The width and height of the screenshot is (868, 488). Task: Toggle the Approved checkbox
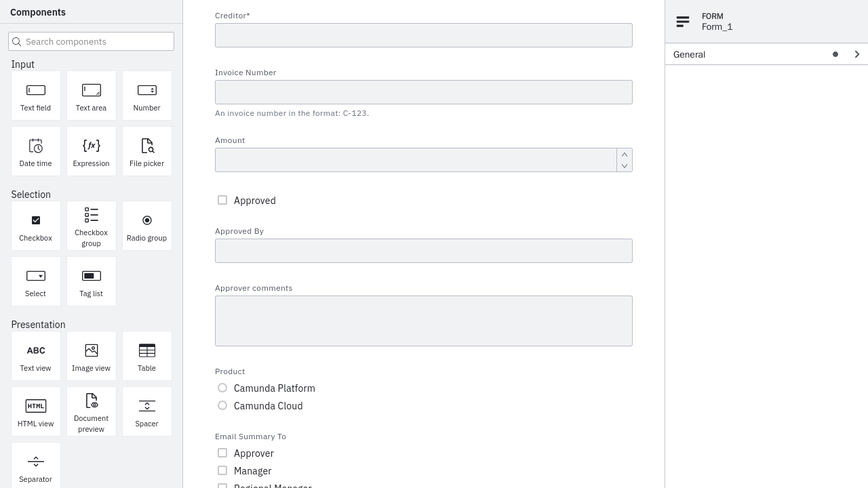point(222,200)
